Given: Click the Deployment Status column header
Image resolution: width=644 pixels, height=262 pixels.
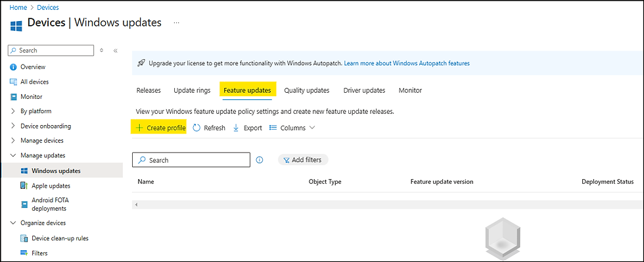Looking at the screenshot, I should tap(607, 182).
